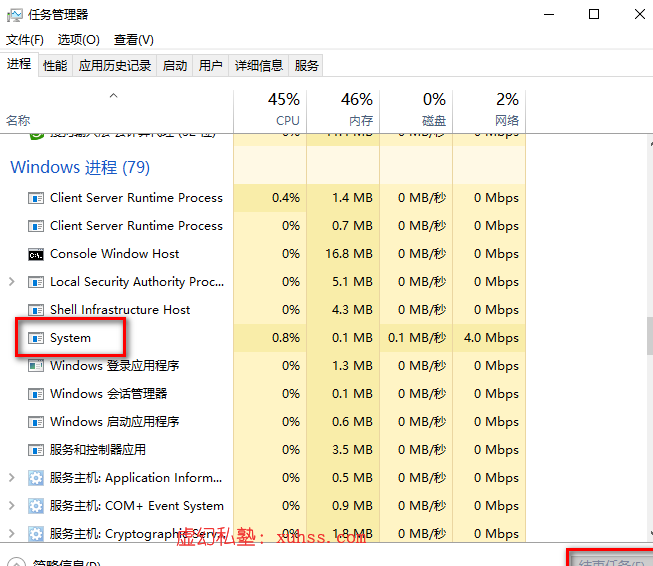Click the 0.1 MB/秒 disk value
Image resolution: width=653 pixels, height=566 pixels.
(x=417, y=338)
